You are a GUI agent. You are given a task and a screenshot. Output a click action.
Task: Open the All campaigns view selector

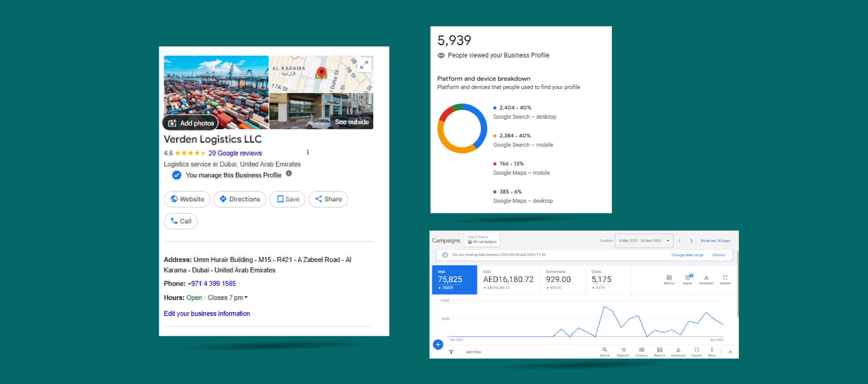tap(482, 240)
